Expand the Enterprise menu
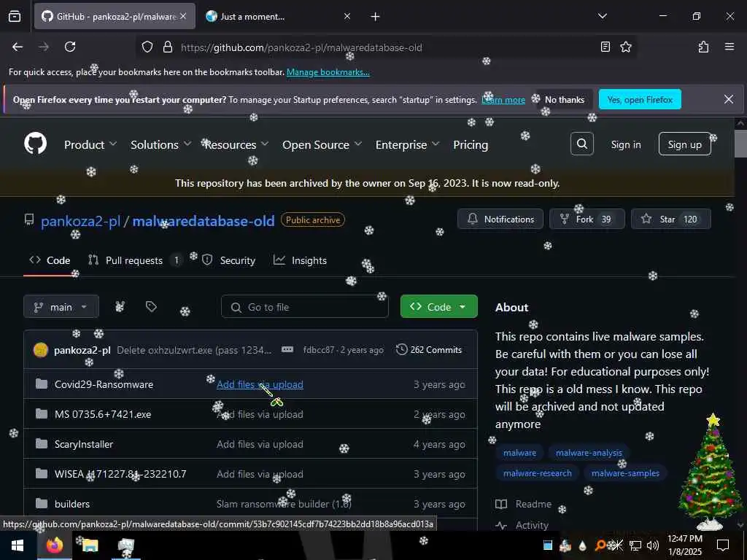The image size is (747, 560). point(407,145)
